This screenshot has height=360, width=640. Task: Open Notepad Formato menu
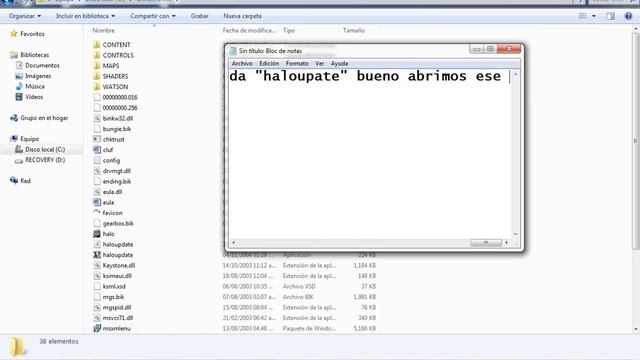pos(297,63)
